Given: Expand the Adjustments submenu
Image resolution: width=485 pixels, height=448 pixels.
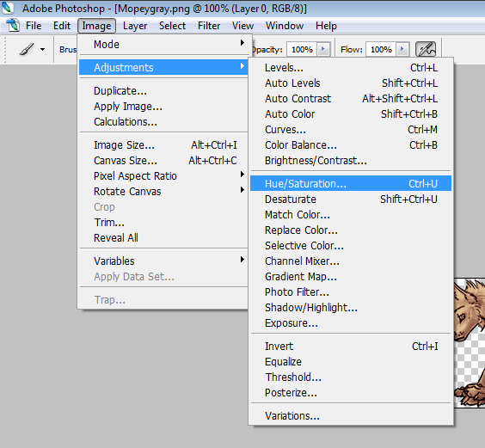Looking at the screenshot, I should (163, 67).
